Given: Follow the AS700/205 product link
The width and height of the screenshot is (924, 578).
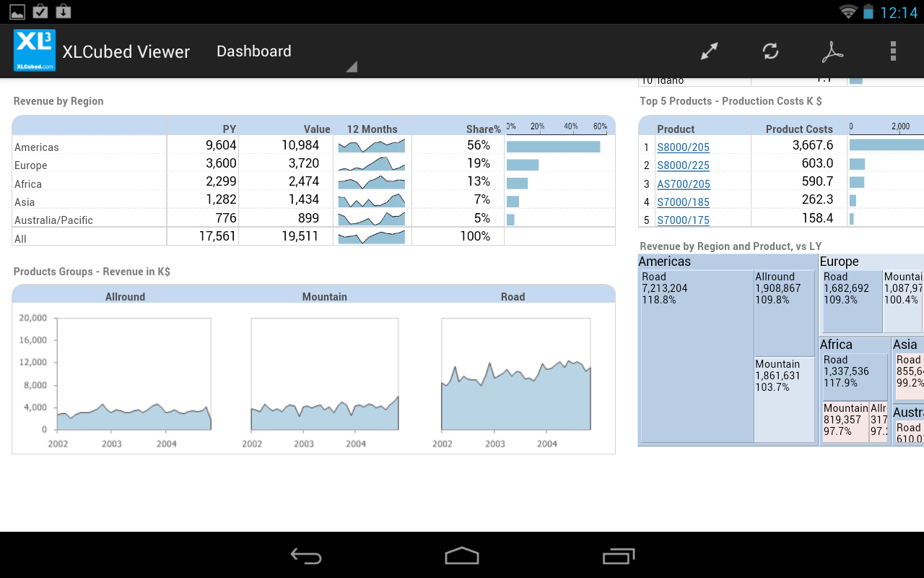Looking at the screenshot, I should pyautogui.click(x=684, y=184).
